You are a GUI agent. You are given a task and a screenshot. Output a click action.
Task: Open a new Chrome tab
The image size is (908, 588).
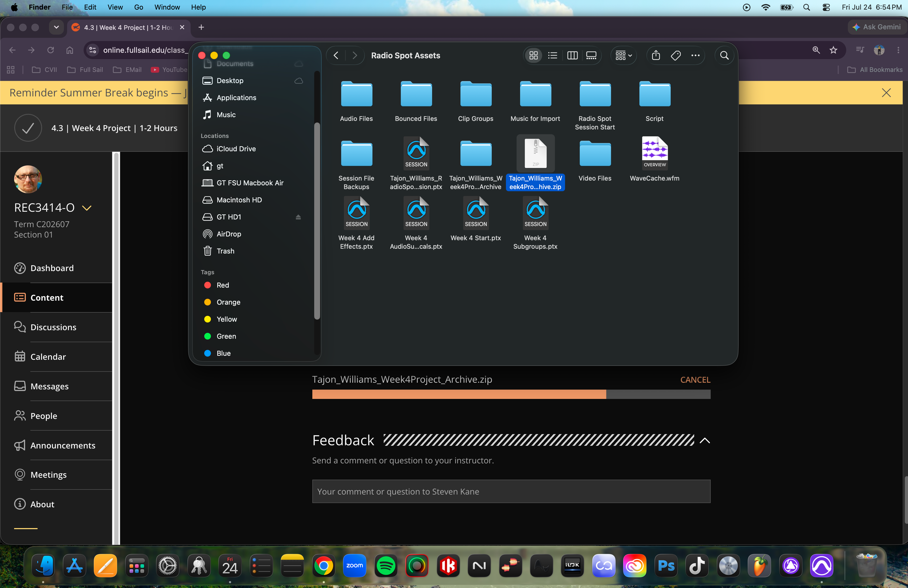click(x=201, y=27)
